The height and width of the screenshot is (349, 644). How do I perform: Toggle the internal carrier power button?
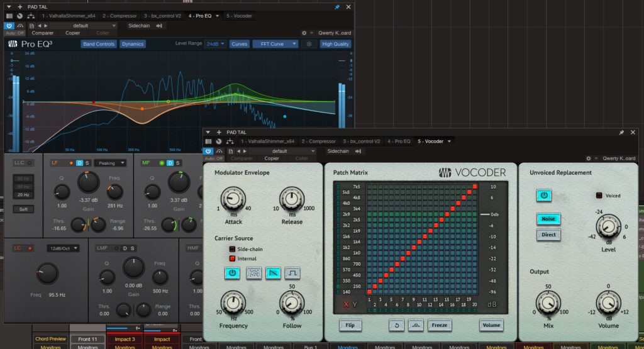pos(232,273)
